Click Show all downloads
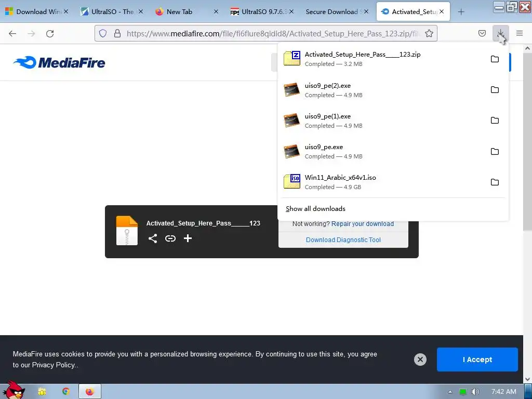The height and width of the screenshot is (399, 532). click(315, 209)
